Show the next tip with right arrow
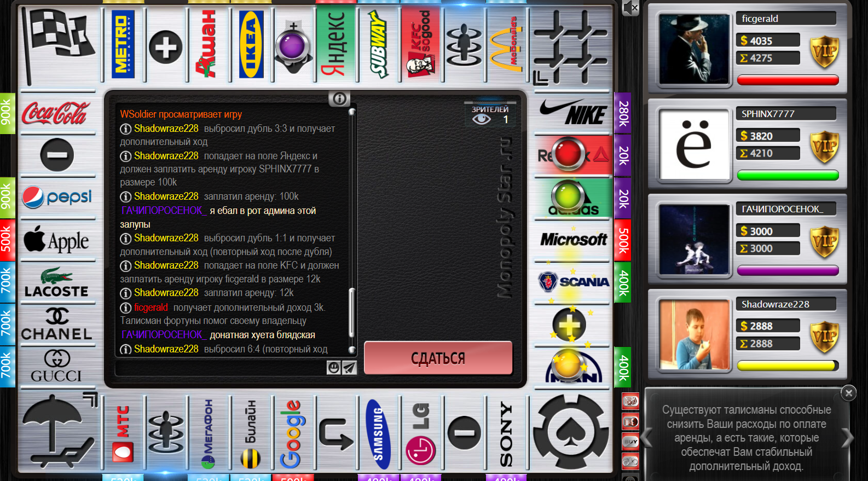868x481 pixels. 848,438
